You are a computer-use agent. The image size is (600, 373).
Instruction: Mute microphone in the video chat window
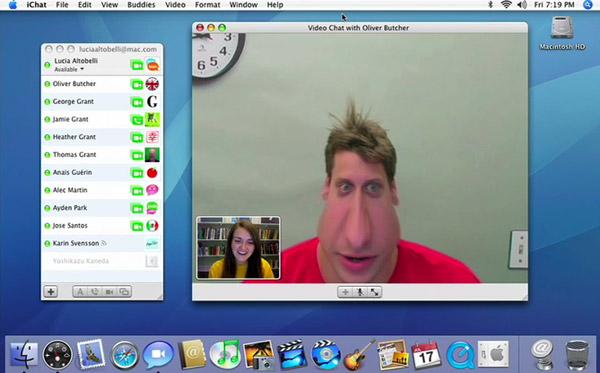coord(360,292)
